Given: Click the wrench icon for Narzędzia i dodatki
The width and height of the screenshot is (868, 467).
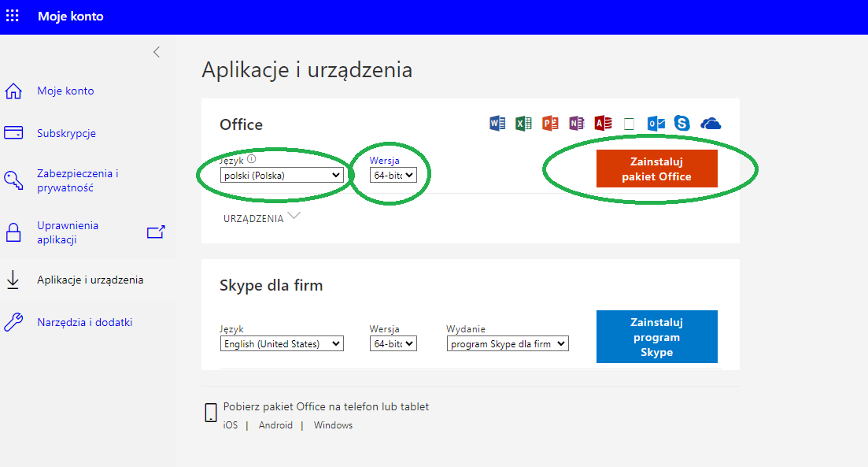Looking at the screenshot, I should pyautogui.click(x=13, y=322).
